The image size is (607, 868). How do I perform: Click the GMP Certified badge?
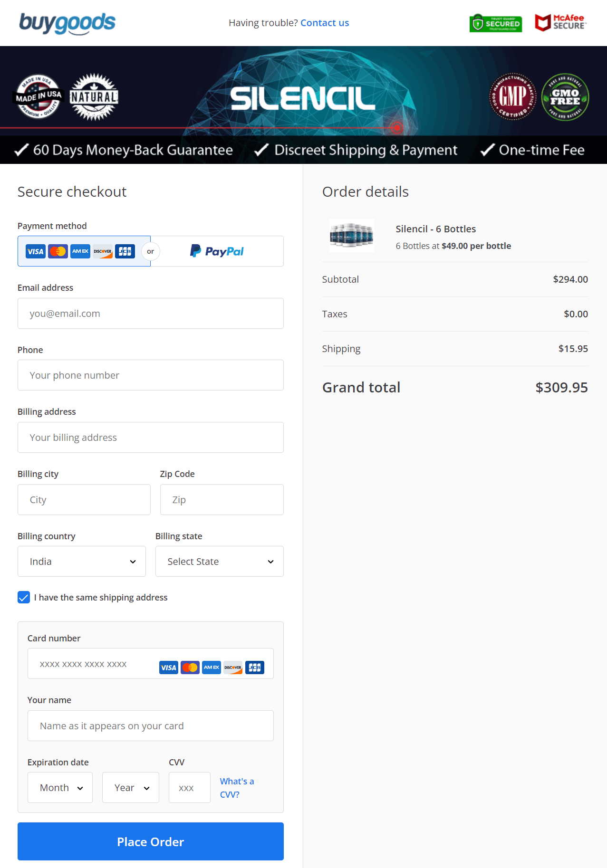512,96
